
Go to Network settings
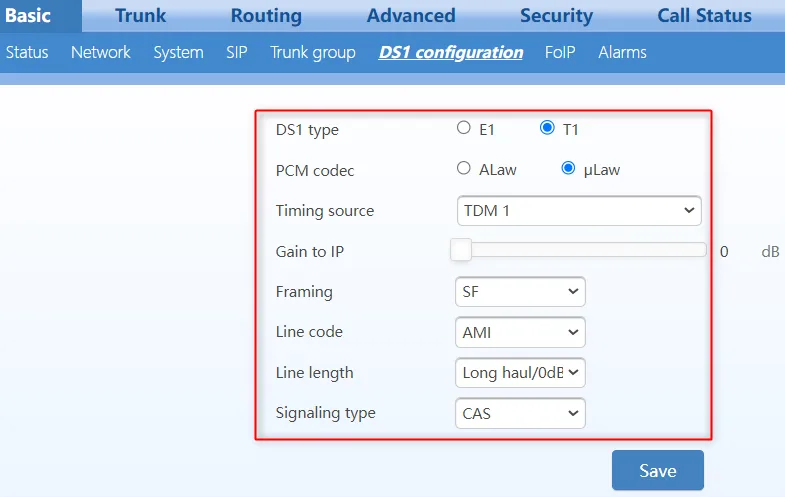(101, 52)
